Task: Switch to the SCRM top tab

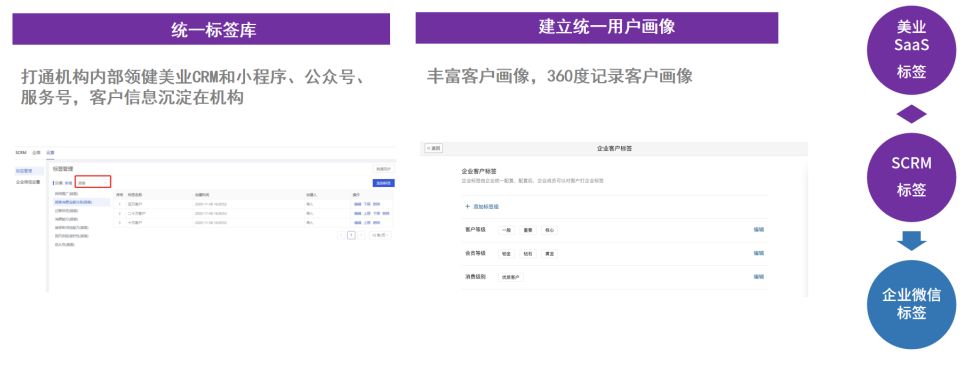Action: point(21,152)
